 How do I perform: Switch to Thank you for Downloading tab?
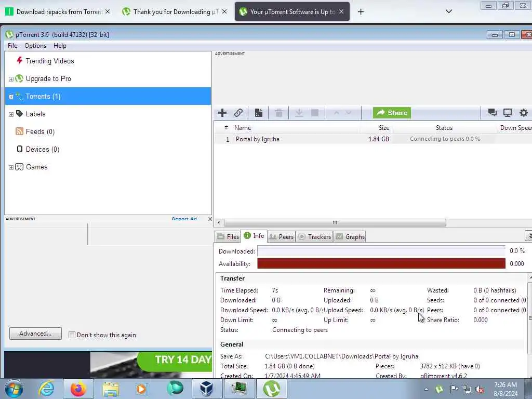click(x=175, y=12)
